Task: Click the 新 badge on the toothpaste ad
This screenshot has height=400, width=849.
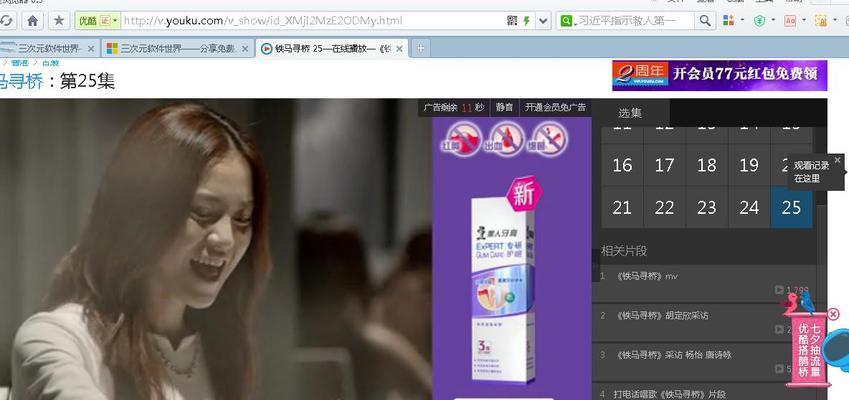Action: click(524, 194)
